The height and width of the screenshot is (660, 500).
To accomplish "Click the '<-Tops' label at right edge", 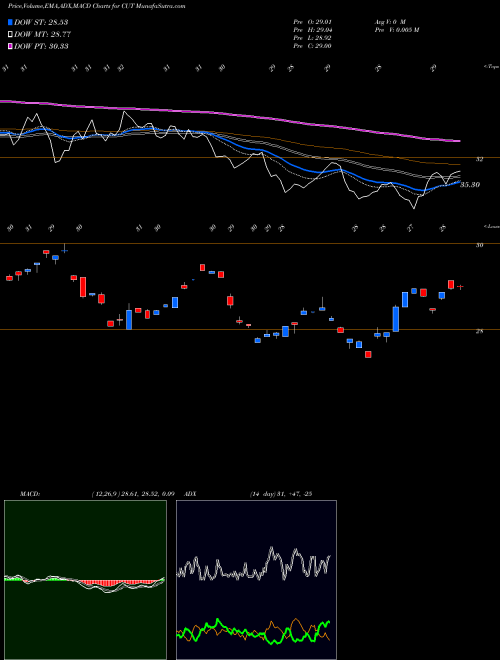I will pos(492,67).
